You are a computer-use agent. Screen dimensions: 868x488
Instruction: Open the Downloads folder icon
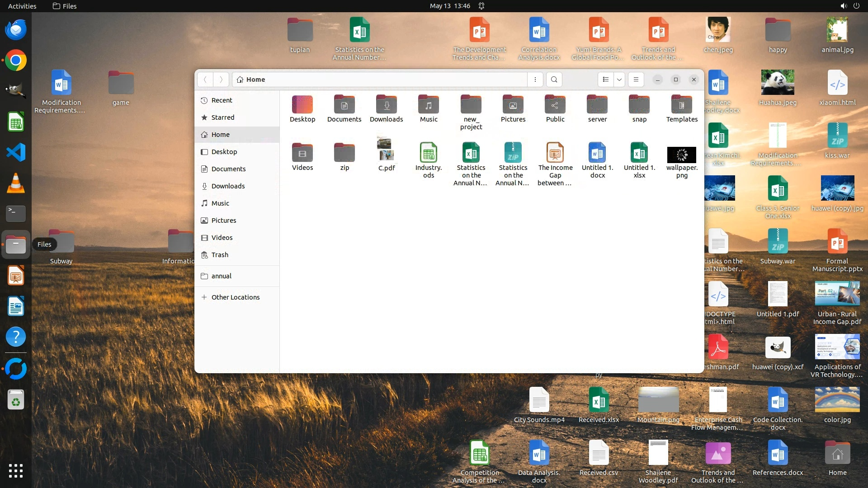pyautogui.click(x=386, y=105)
